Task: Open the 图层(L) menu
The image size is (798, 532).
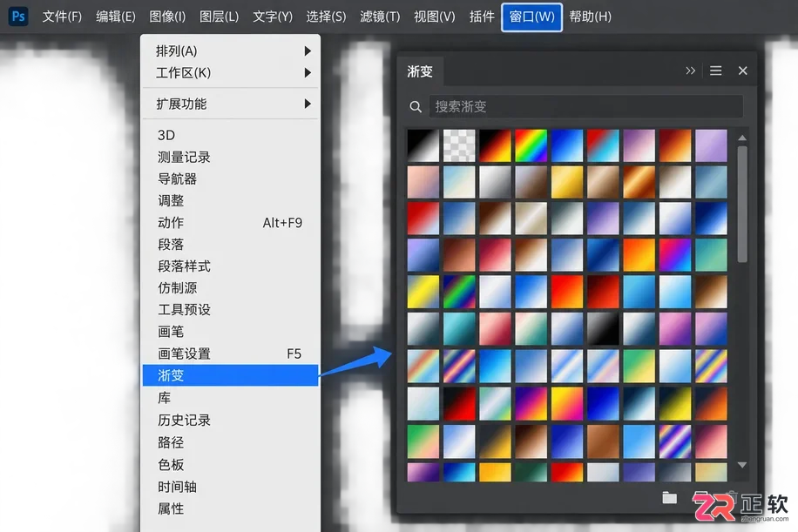Action: [x=219, y=17]
